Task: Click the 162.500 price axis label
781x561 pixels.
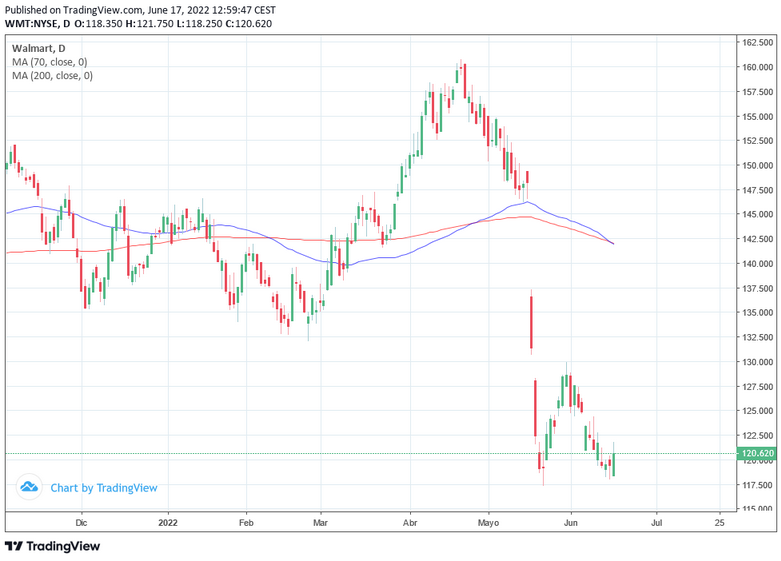Action: 758,43
